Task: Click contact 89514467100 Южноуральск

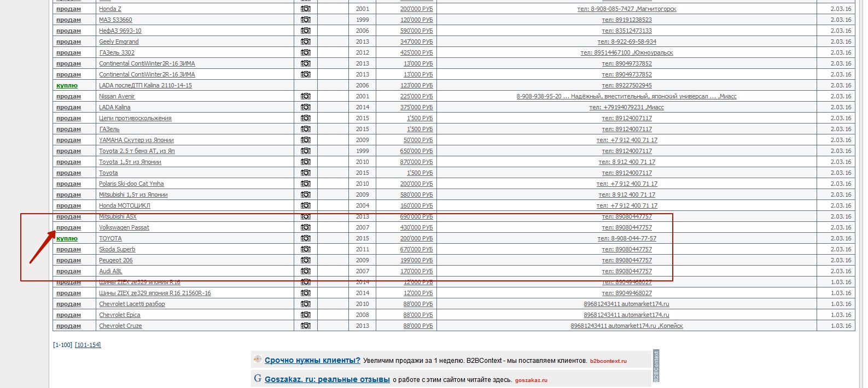Action: point(627,52)
